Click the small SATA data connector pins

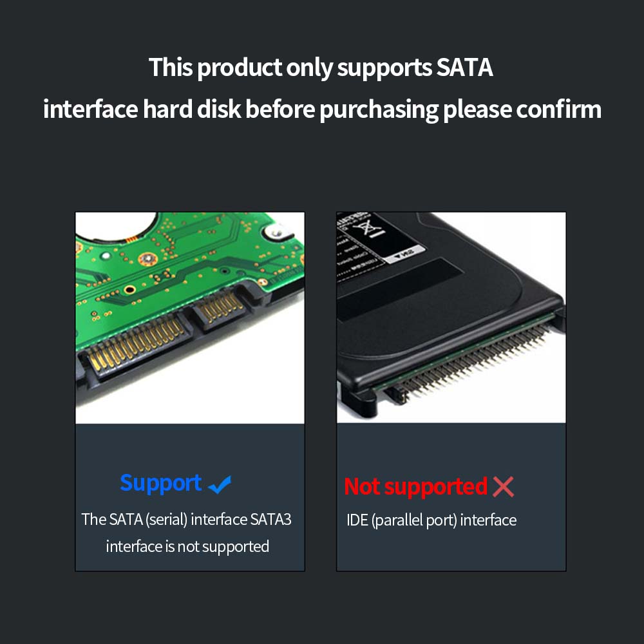point(221,307)
